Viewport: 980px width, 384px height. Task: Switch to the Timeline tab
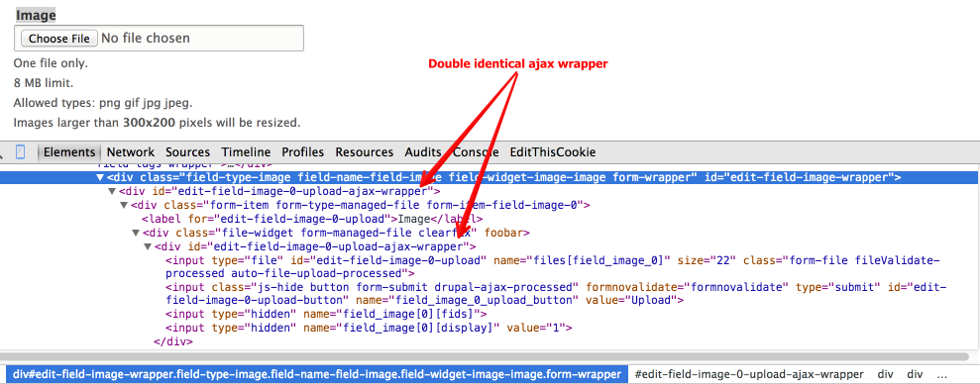tap(246, 151)
